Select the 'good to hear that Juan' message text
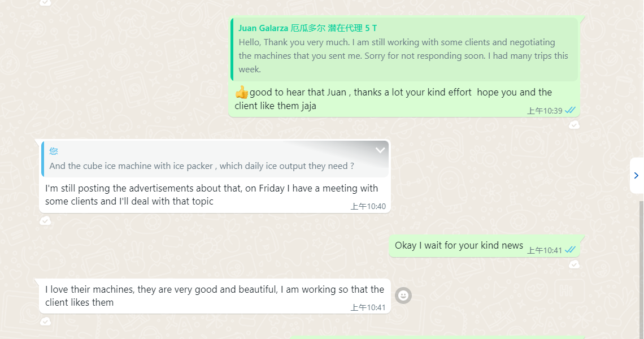The height and width of the screenshot is (339, 644). (x=393, y=99)
